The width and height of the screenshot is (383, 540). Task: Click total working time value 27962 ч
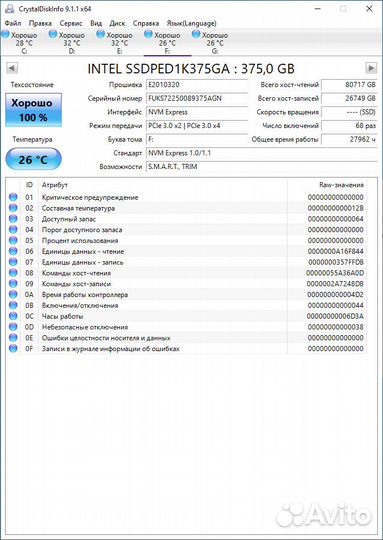349,139
